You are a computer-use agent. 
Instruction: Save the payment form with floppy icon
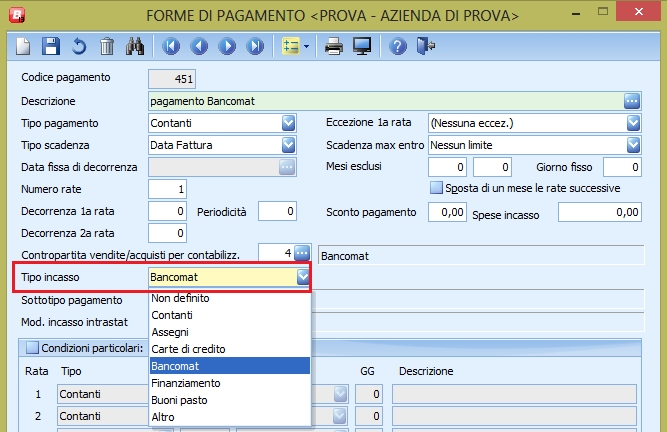coord(51,46)
